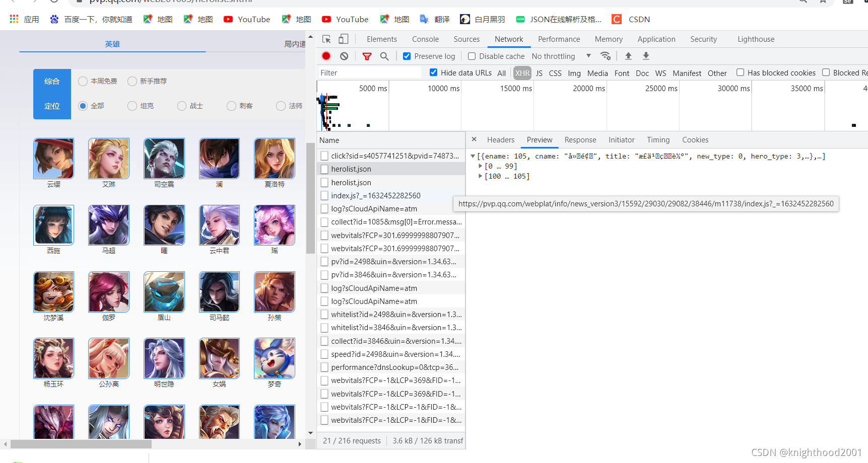Open network conditions wifi icon
The width and height of the screenshot is (868, 463).
(x=606, y=56)
